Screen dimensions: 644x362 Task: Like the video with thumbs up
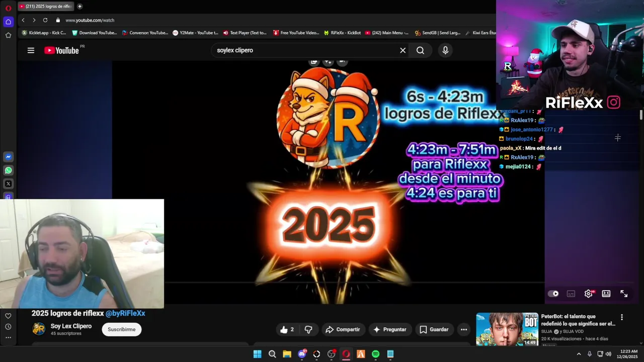tap(287, 330)
